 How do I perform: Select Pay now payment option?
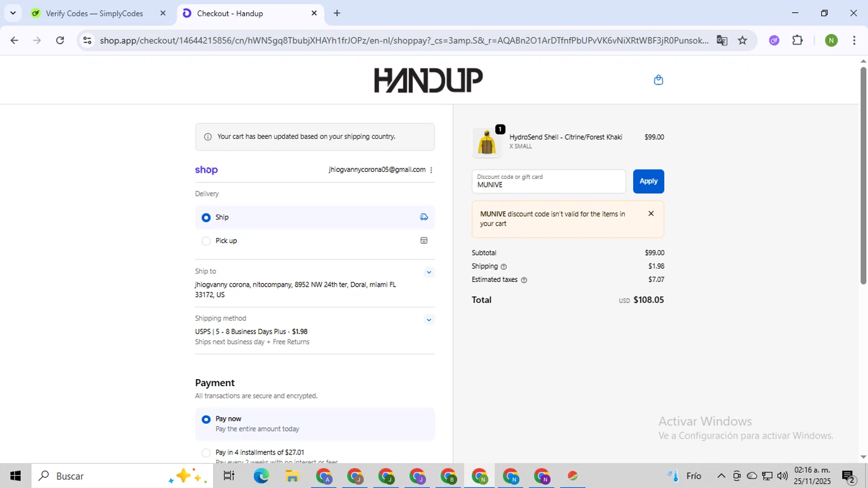(x=315, y=424)
